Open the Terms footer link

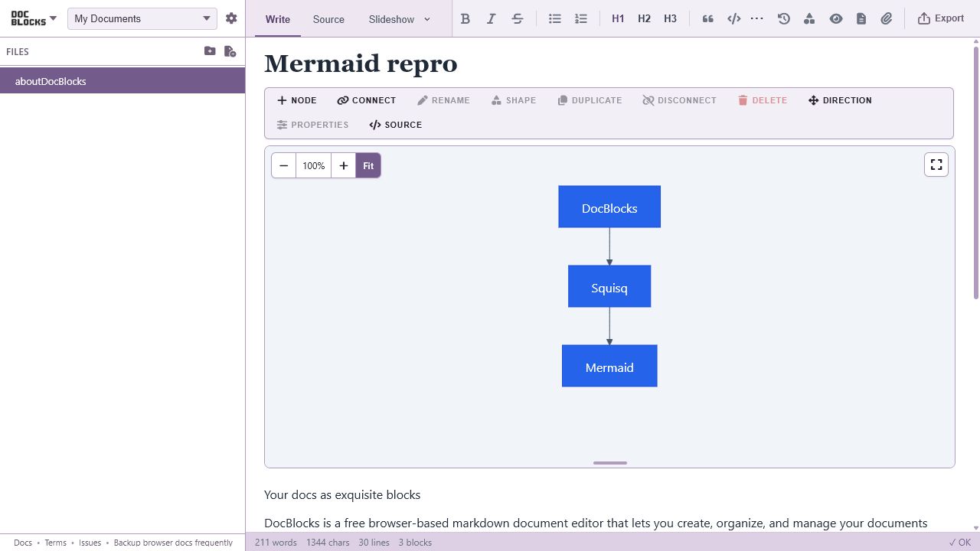pyautogui.click(x=55, y=543)
